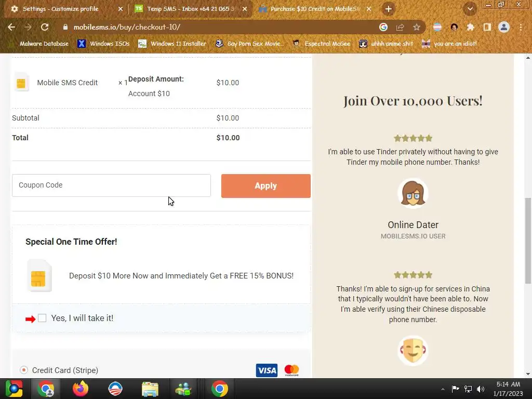Switch to Temp SMS Inbox tab
Image resolution: width=532 pixels, height=399 pixels.
[x=191, y=9]
